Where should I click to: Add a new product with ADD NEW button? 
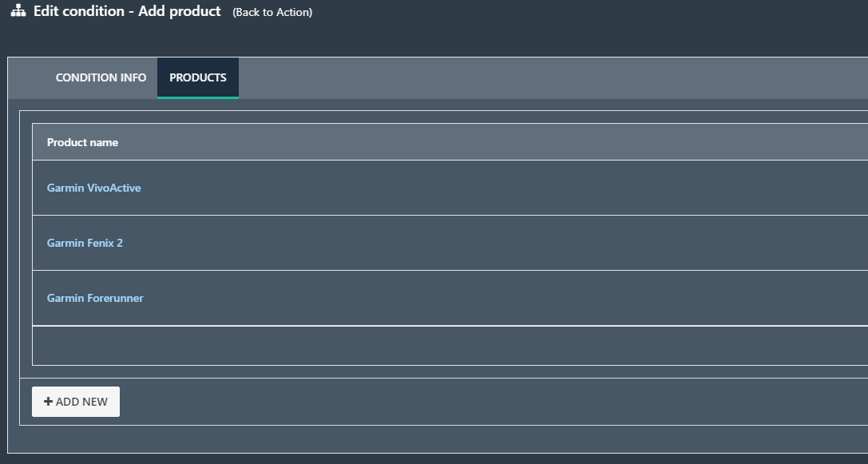tap(76, 402)
